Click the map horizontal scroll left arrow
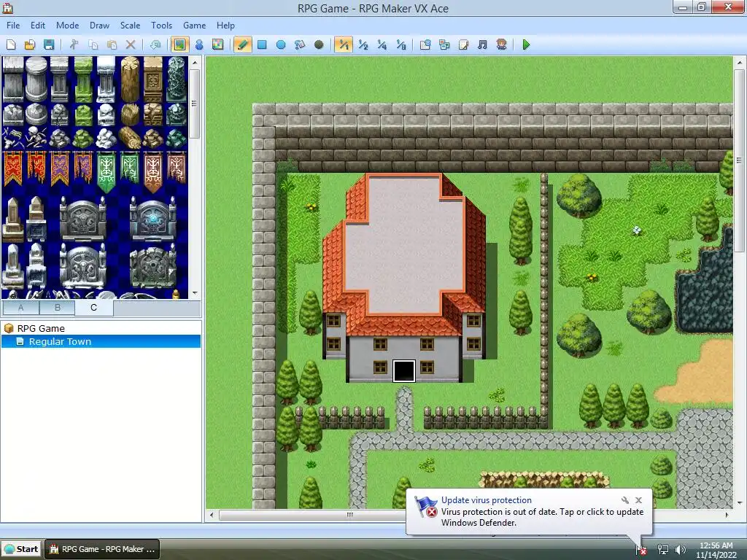Image resolution: width=747 pixels, height=560 pixels. point(212,515)
